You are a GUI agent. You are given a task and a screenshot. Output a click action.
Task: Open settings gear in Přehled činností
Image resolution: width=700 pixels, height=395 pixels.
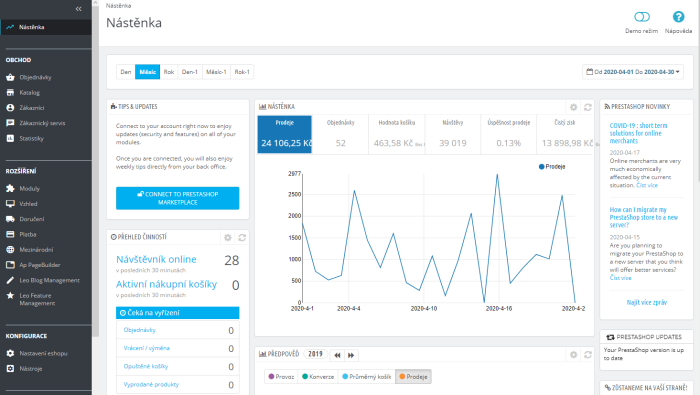228,237
